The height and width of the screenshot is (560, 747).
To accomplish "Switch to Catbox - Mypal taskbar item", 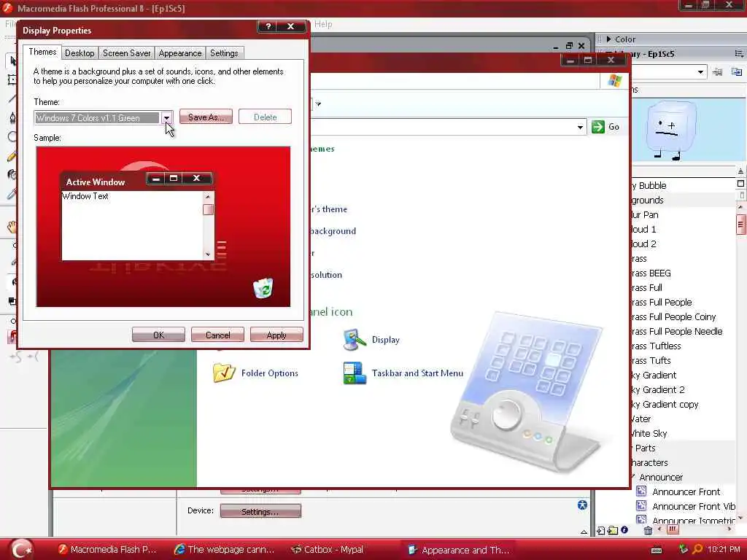I will tap(328, 550).
